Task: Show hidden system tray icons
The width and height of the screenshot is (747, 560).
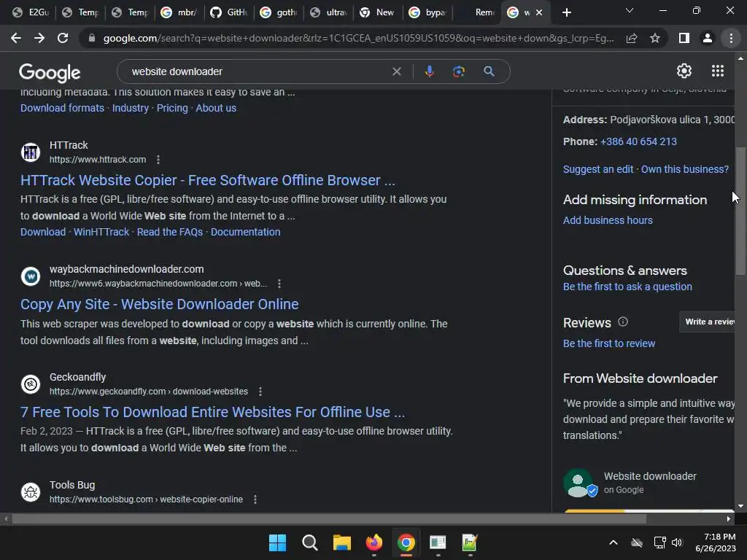Action: [614, 542]
